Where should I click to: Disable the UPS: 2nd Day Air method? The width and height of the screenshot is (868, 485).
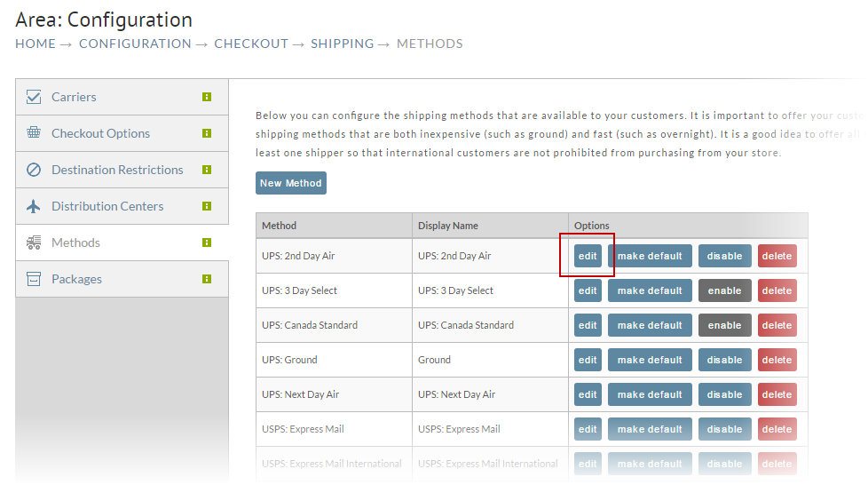724,256
